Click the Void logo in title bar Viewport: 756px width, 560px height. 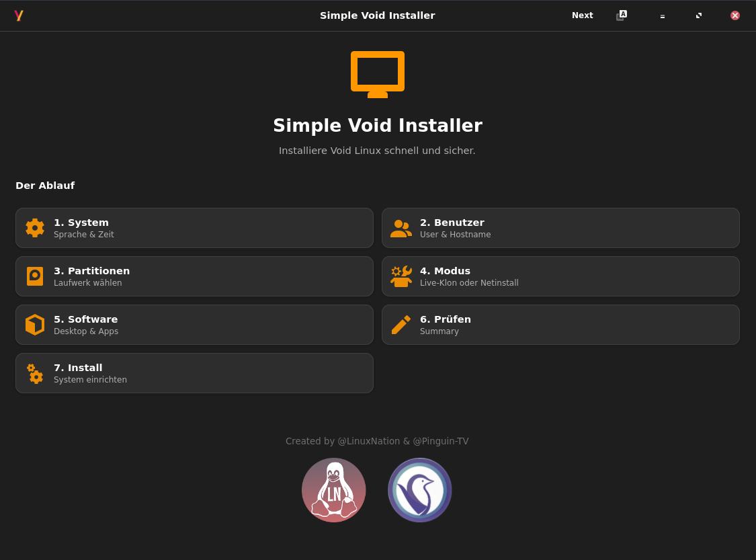pyautogui.click(x=19, y=15)
